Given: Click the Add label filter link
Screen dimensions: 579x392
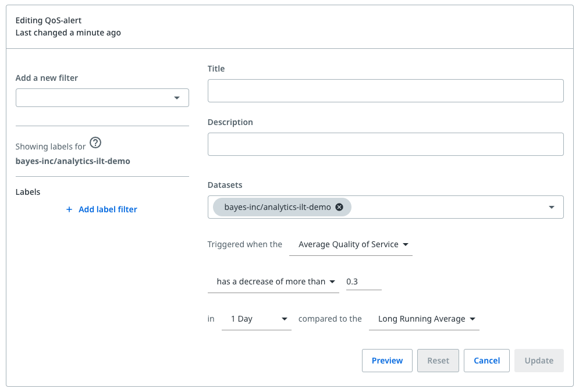Looking at the screenshot, I should [108, 209].
